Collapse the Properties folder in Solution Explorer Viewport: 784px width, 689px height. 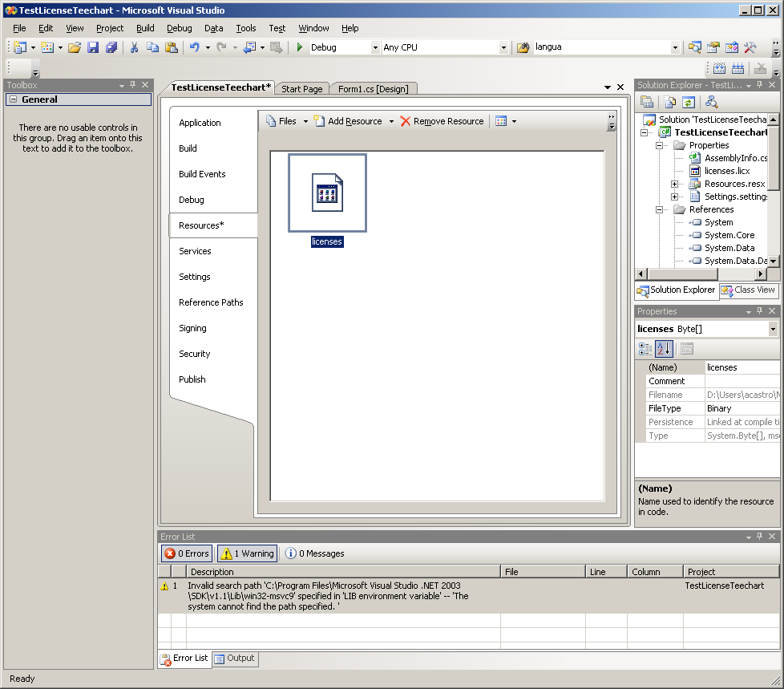[x=660, y=145]
